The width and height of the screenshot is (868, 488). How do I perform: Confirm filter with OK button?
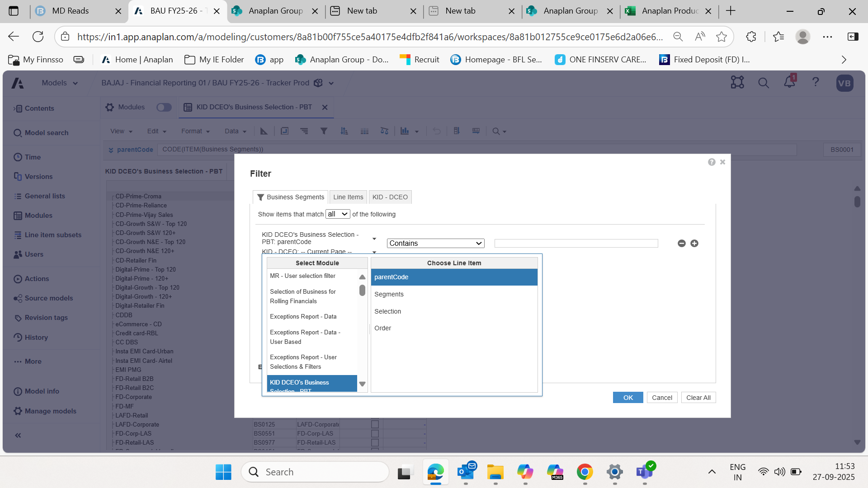click(628, 398)
